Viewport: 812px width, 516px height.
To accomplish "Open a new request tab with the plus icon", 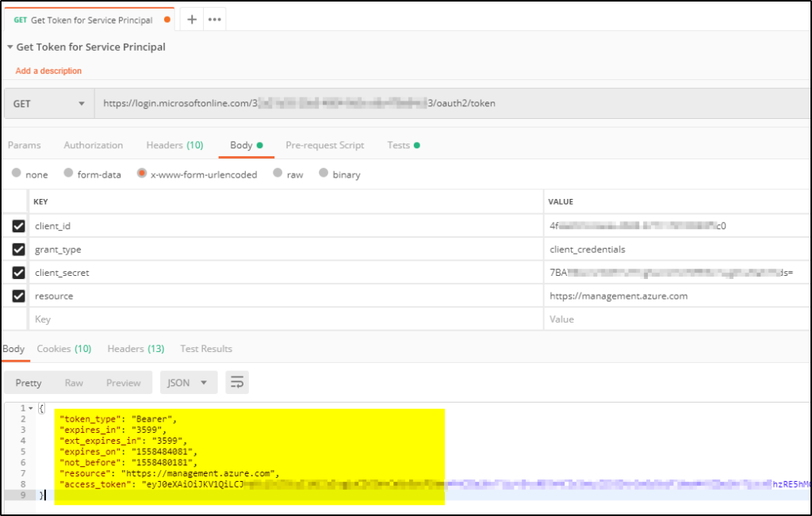I will [x=193, y=17].
